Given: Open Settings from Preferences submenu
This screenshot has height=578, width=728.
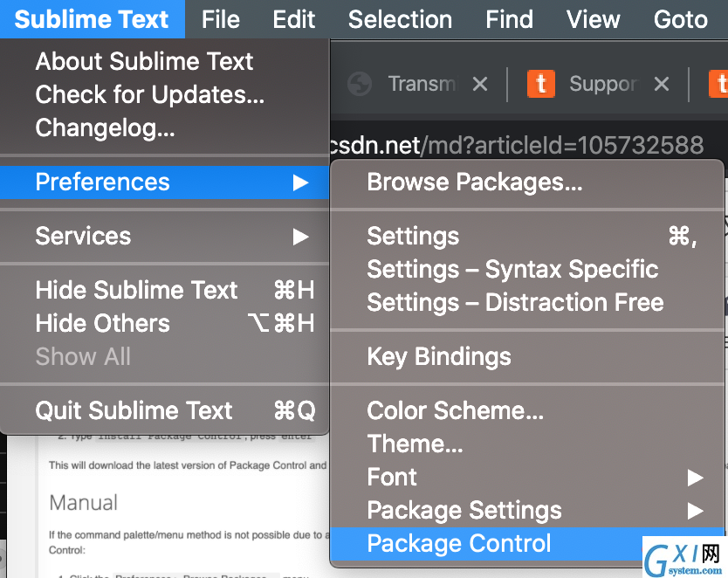Looking at the screenshot, I should [x=527, y=236].
